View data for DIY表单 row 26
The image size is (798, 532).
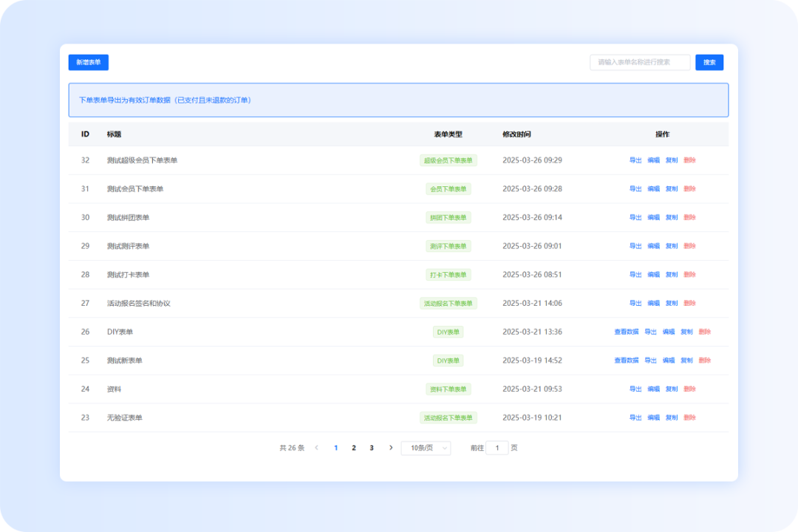(626, 332)
